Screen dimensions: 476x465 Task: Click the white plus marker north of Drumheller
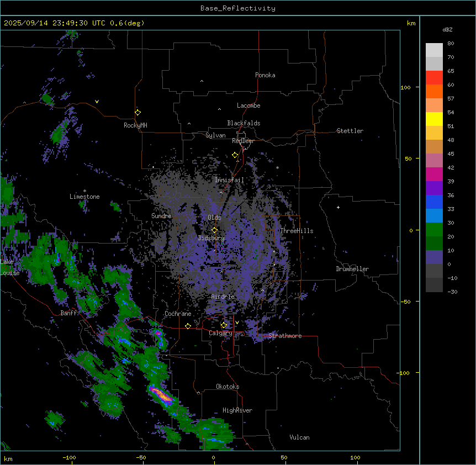tap(338, 207)
